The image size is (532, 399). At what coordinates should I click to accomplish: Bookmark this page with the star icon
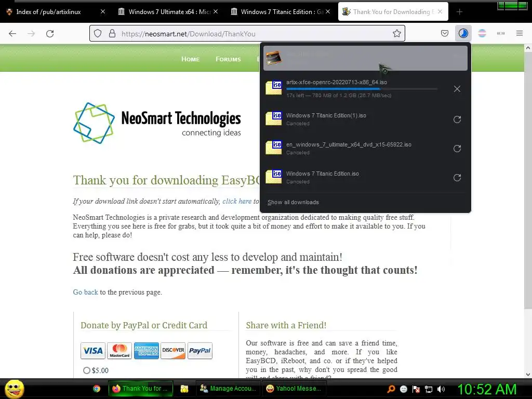(x=396, y=34)
